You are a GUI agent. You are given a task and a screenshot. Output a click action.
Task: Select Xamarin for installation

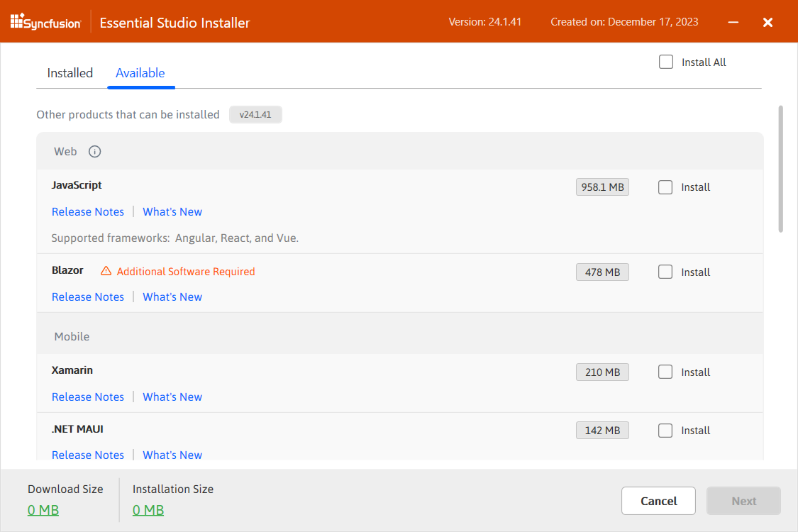click(x=665, y=372)
